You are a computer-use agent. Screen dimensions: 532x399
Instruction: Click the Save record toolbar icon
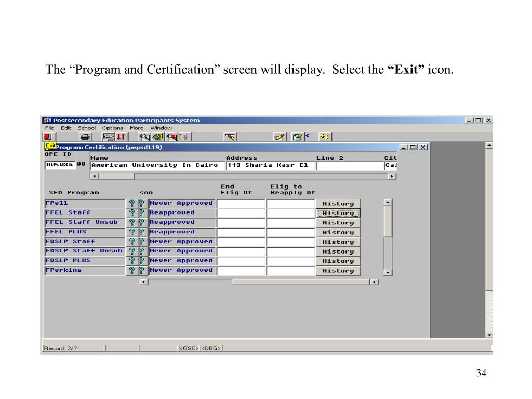[x=109, y=137]
